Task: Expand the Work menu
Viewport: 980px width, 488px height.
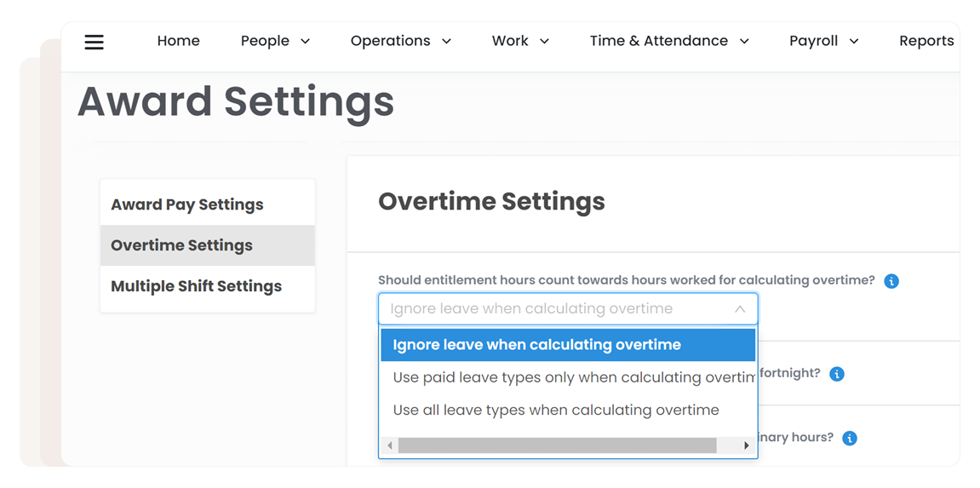Action: point(520,41)
